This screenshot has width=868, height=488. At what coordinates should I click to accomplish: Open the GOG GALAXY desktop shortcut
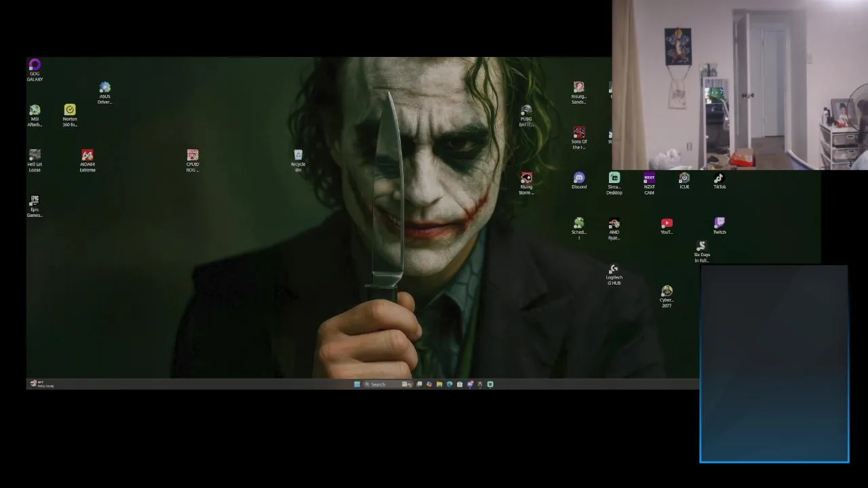pos(35,70)
